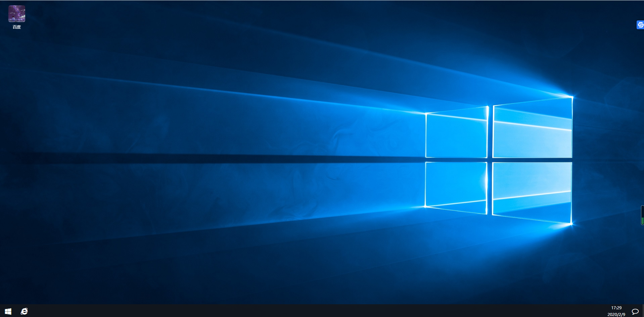644x317 pixels.
Task: Click the blue S widget at right edge
Action: [640, 25]
